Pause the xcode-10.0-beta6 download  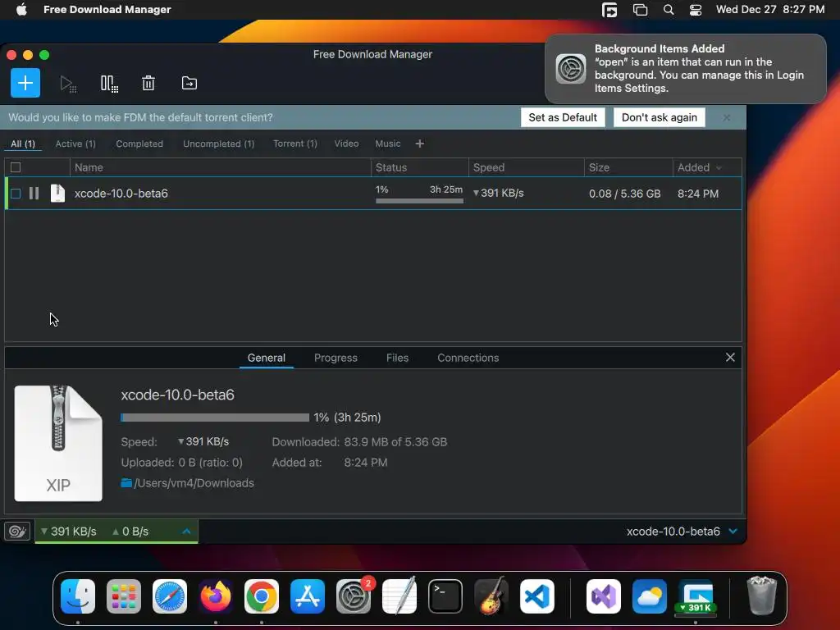(34, 194)
